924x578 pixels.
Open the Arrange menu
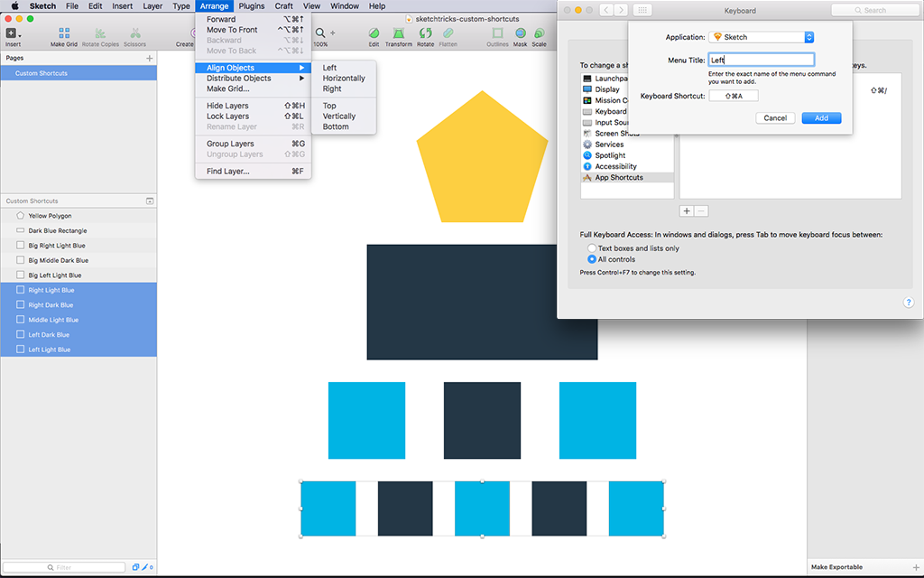(x=214, y=6)
